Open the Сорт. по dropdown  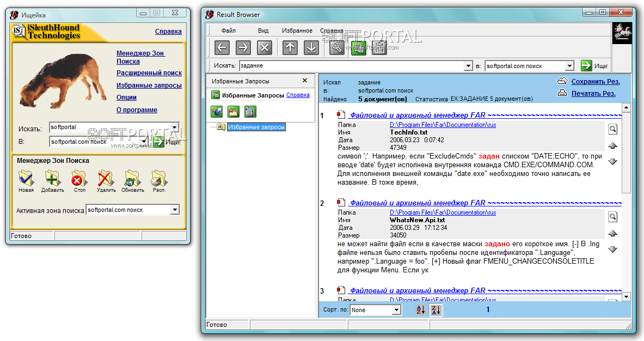coord(396,310)
